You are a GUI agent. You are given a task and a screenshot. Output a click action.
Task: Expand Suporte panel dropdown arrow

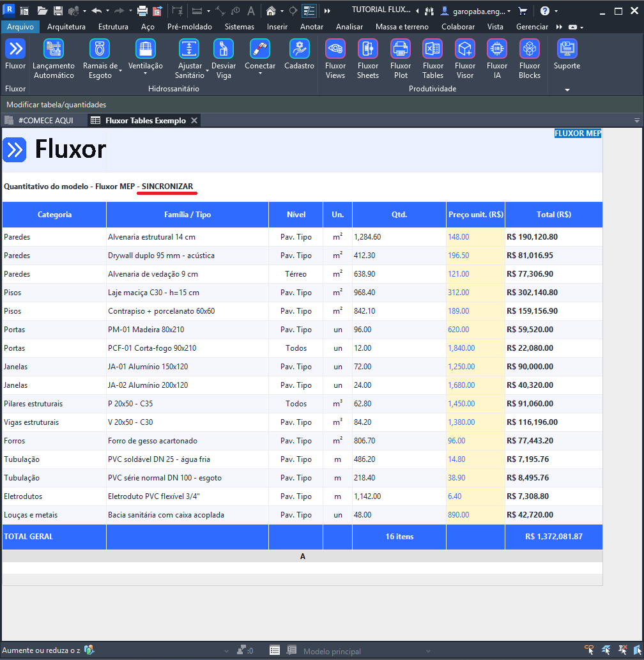point(567,89)
